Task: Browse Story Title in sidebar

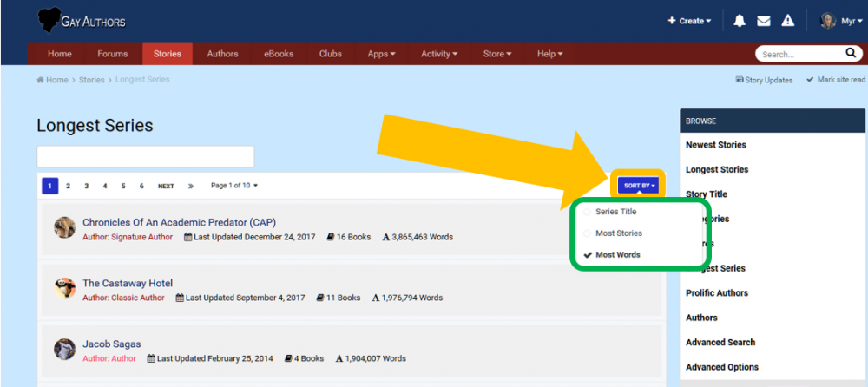Action: tap(707, 193)
